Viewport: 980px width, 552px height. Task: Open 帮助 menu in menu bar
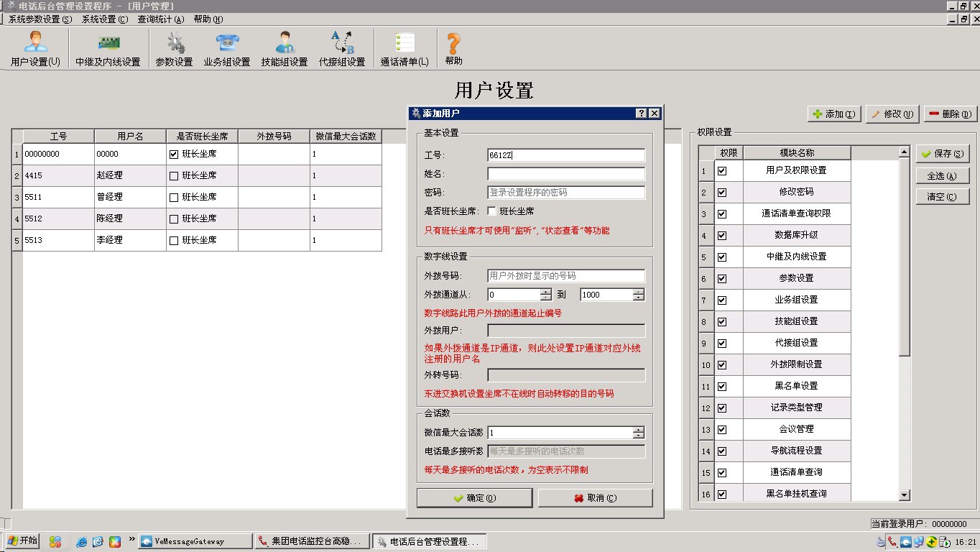click(208, 19)
